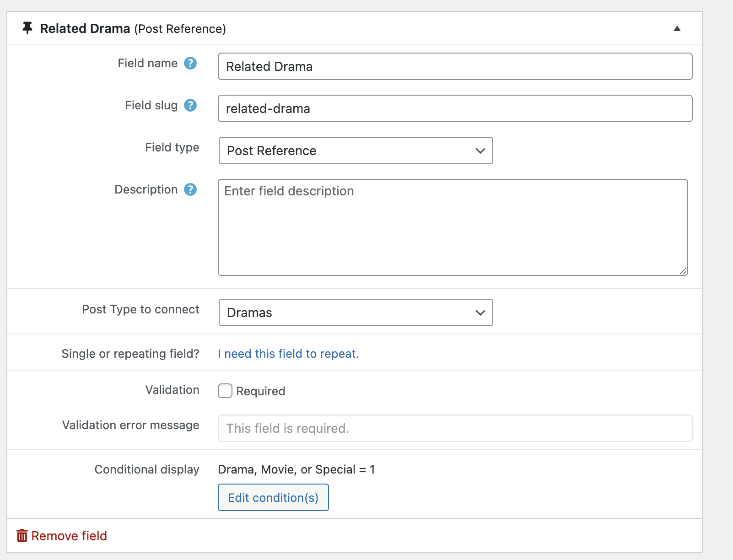
Task: Click the trash icon for Remove field
Action: pos(22,535)
